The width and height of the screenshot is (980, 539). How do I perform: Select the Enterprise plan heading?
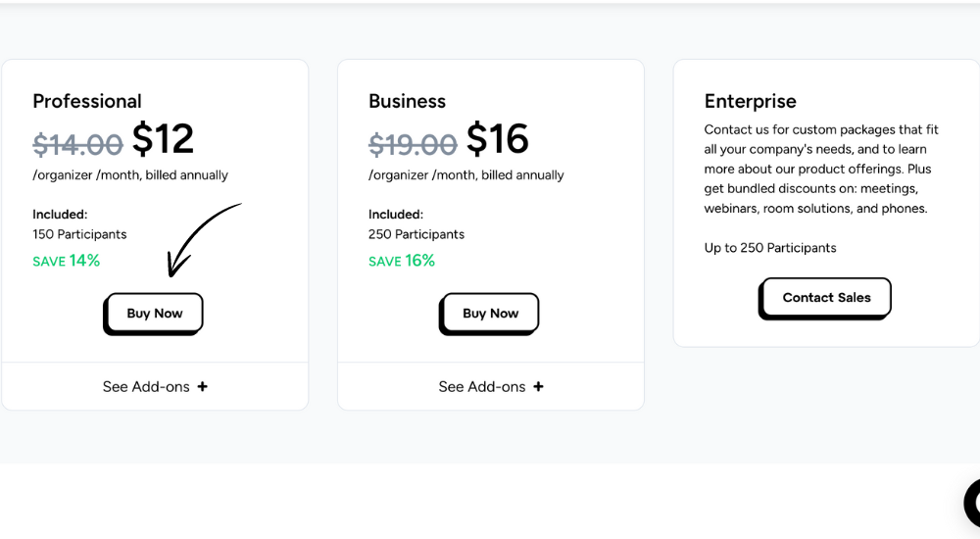click(750, 101)
